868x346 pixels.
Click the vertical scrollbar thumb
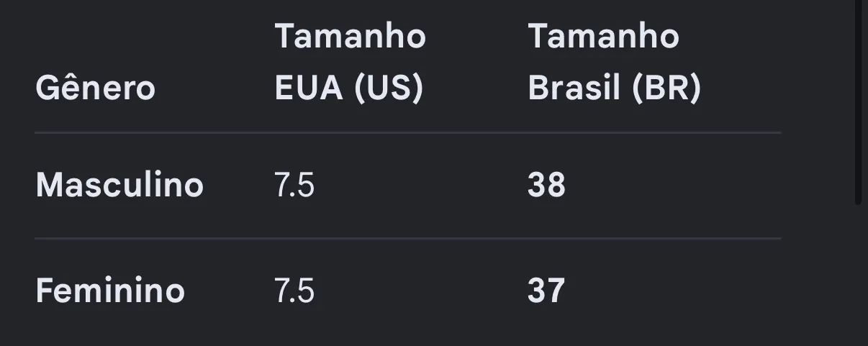coord(858,101)
